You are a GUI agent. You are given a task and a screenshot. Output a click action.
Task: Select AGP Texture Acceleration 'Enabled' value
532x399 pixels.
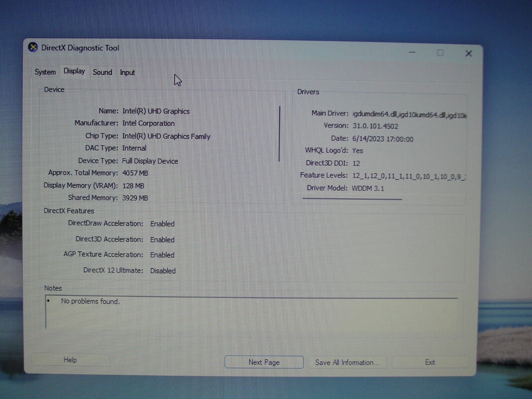point(162,255)
